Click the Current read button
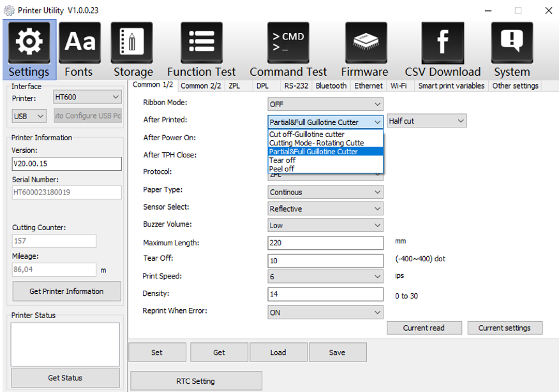 [424, 328]
